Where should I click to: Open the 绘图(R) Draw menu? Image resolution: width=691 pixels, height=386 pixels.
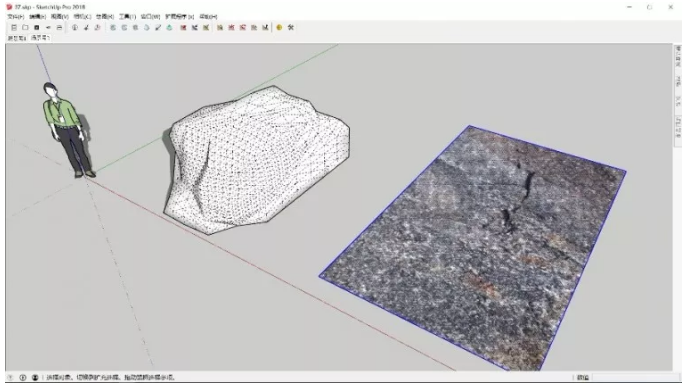tap(105, 17)
